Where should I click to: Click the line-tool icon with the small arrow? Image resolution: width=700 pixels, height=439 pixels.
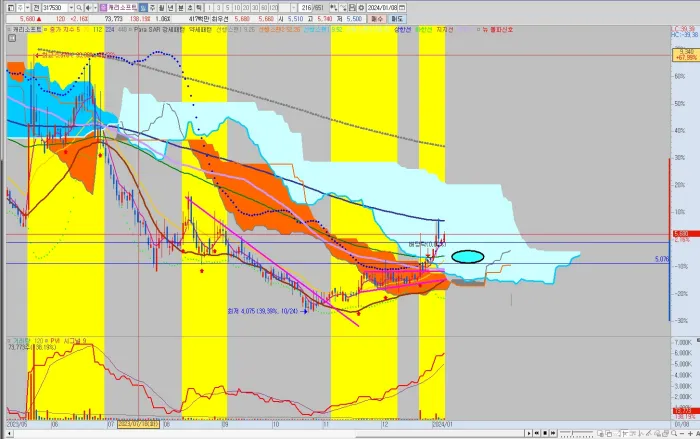[x=343, y=8]
